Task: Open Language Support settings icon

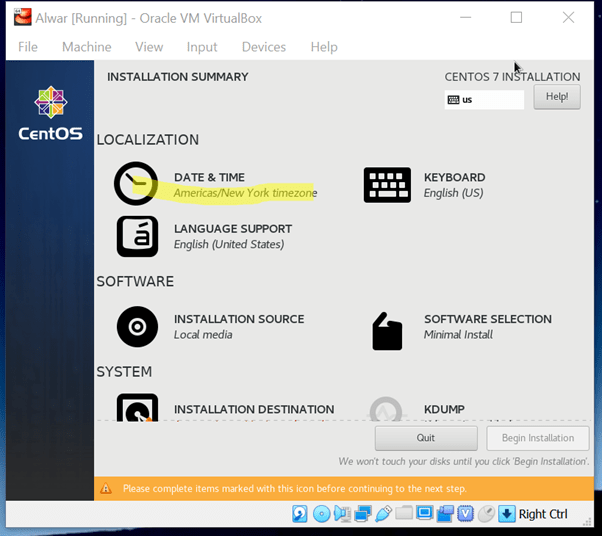Action: (x=137, y=236)
